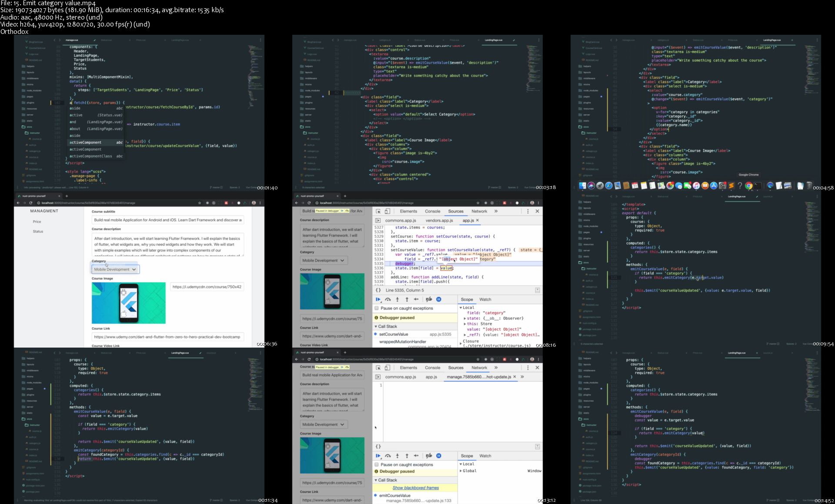Enable Pause on caught exceptions in 00:08:16 frame

[x=377, y=308]
